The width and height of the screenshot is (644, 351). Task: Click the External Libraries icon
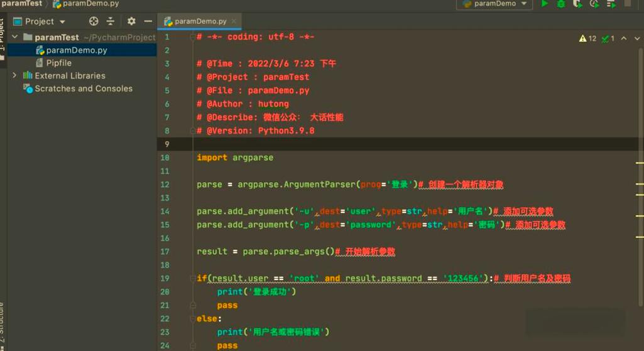click(28, 75)
